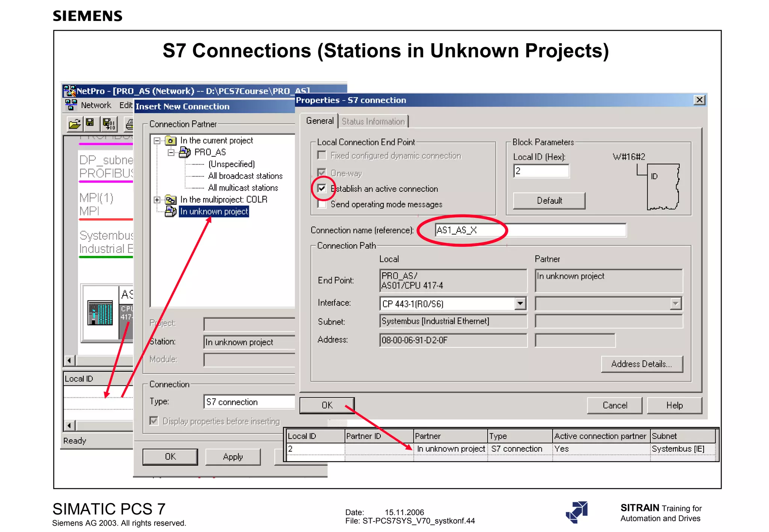Toggle Fixed configured dynamic connection checkbox
Image resolution: width=769 pixels, height=532 pixels.
[x=322, y=155]
